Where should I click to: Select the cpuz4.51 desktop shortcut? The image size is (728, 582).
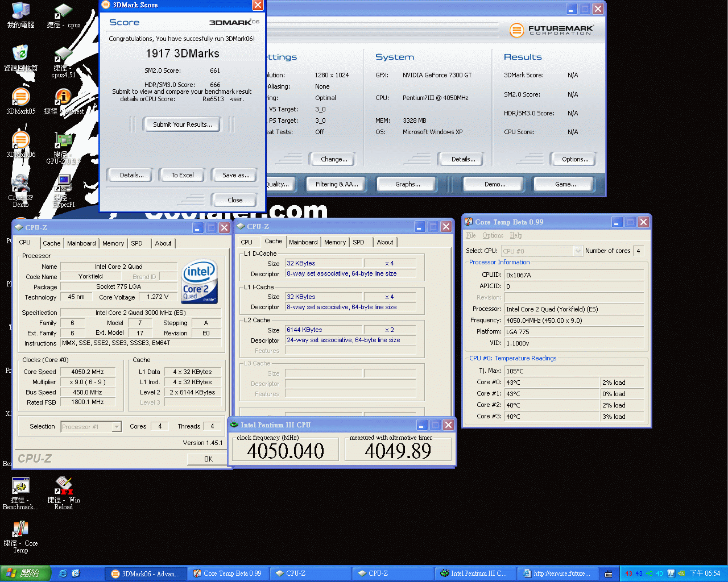click(63, 61)
